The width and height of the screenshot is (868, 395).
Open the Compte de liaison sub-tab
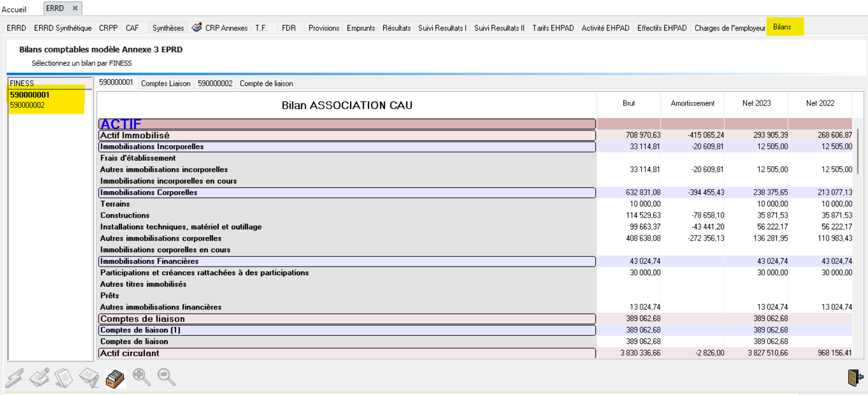(x=266, y=84)
